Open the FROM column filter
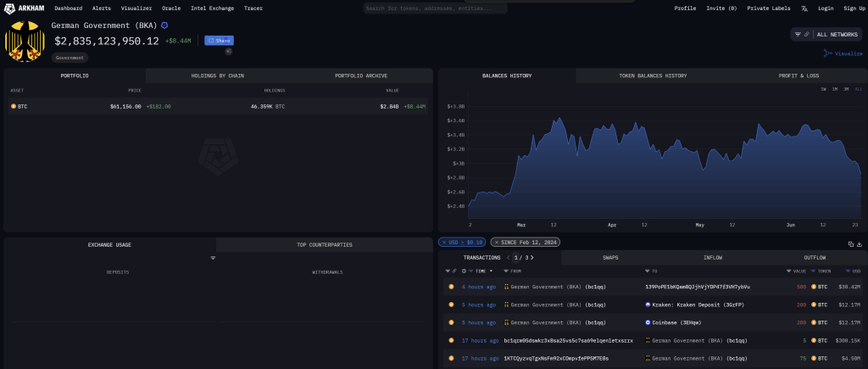Viewport: 868px width, 369px height. [x=506, y=271]
